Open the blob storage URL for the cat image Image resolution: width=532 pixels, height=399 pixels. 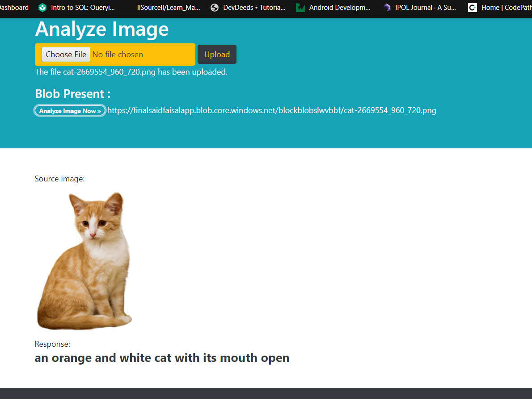(272, 110)
